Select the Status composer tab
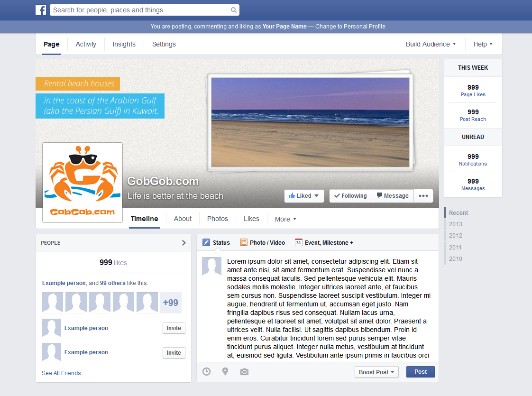Screen dimensions: 532x396 click(216, 243)
